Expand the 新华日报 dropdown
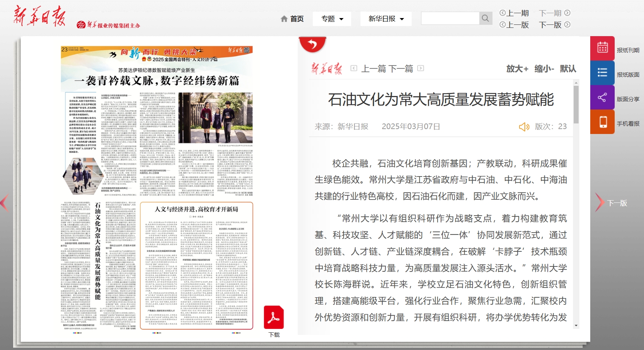This screenshot has width=644, height=350. (386, 19)
